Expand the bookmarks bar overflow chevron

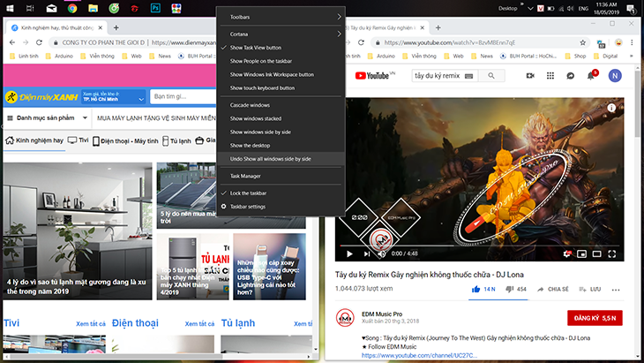pyautogui.click(x=632, y=56)
